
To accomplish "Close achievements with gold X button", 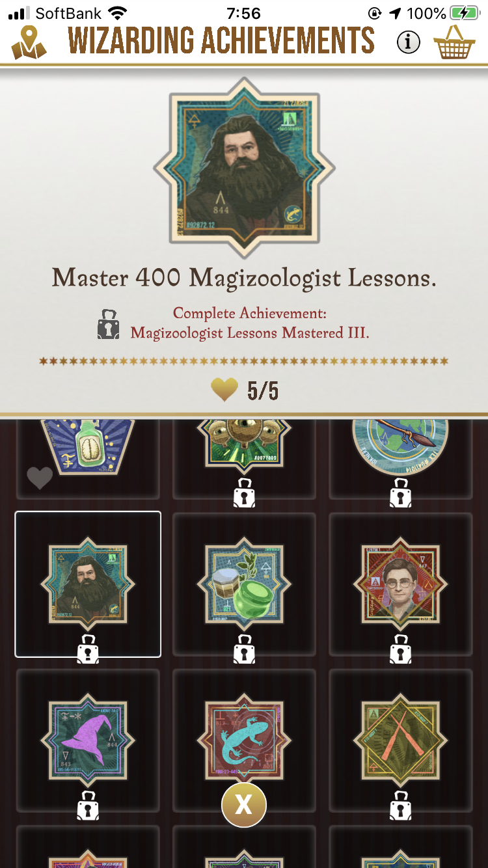I will (x=243, y=805).
